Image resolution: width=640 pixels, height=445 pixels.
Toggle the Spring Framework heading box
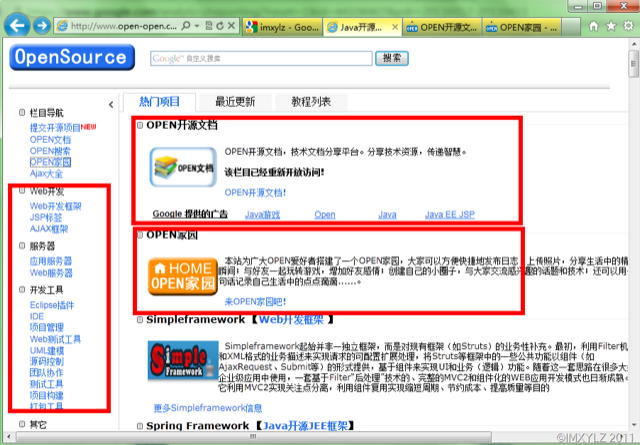pos(140,426)
